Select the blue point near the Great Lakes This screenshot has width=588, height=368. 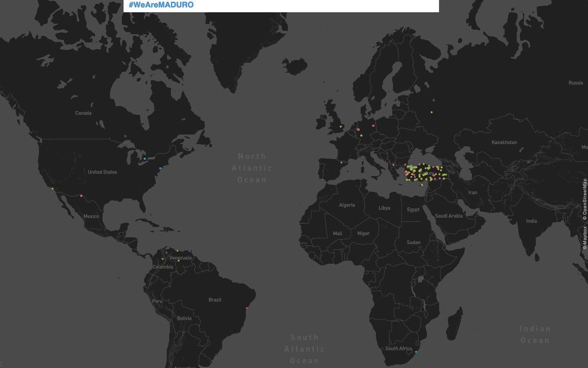pos(145,159)
